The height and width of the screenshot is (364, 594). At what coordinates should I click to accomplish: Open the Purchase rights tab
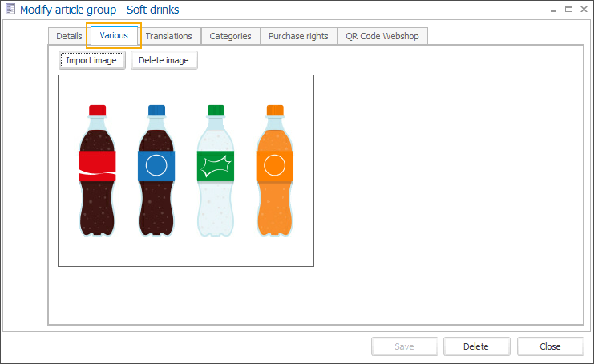point(299,36)
